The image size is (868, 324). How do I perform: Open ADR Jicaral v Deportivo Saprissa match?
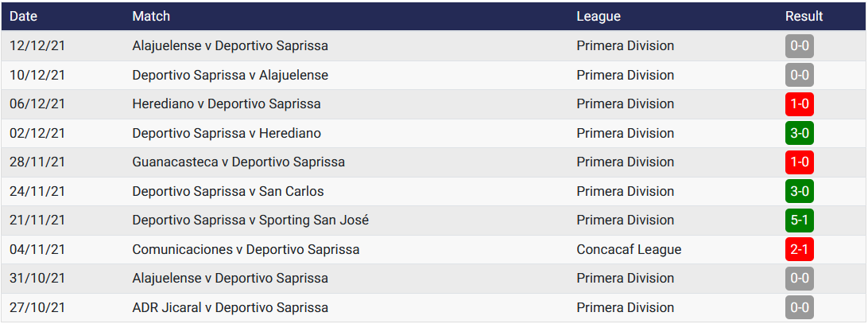coord(230,307)
